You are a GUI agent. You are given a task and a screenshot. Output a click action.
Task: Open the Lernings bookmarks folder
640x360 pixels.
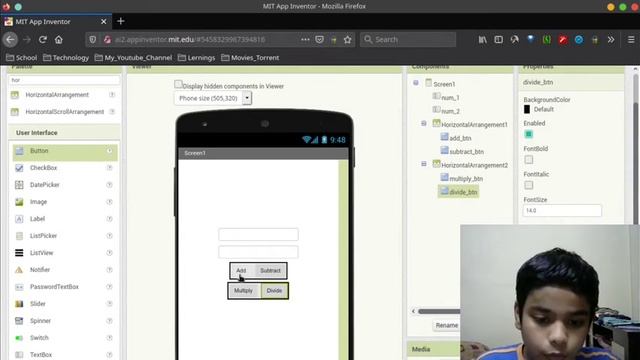(x=196, y=58)
